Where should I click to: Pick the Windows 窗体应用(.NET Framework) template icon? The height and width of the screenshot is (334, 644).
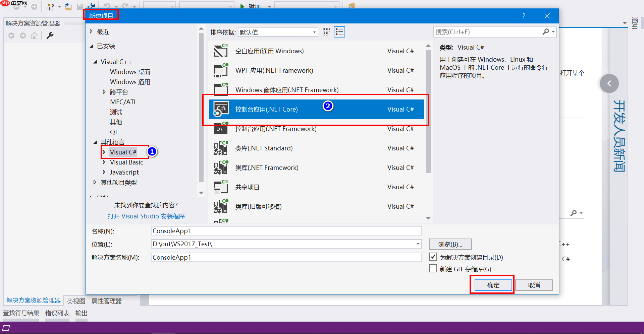click(221, 89)
